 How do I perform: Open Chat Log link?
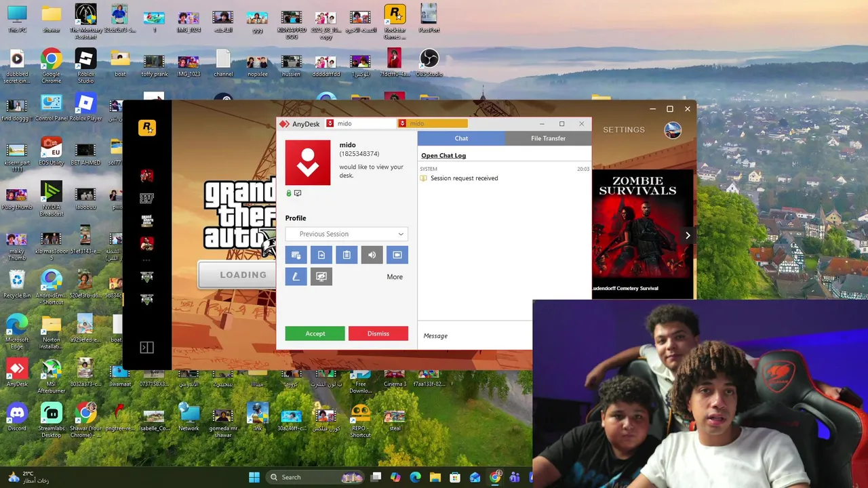click(x=443, y=155)
